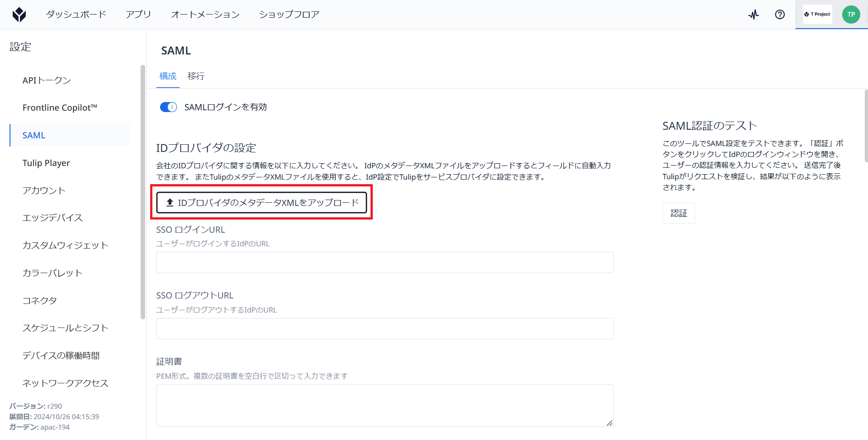This screenshot has width=868, height=440.
Task: Click IDプロバイダのメタデータXMLをアップロード button
Action: point(262,202)
